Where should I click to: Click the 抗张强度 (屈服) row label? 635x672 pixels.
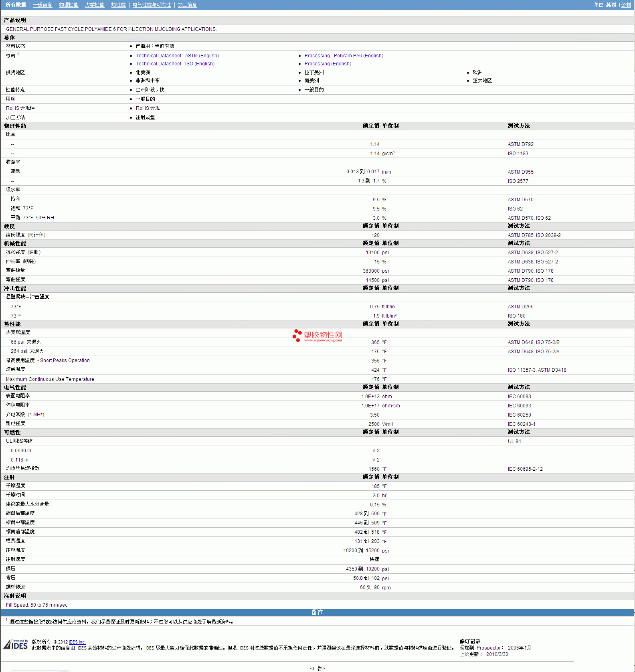click(23, 252)
